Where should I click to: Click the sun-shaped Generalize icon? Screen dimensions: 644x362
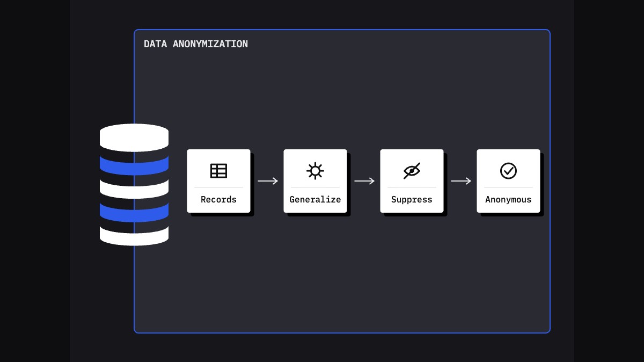315,171
